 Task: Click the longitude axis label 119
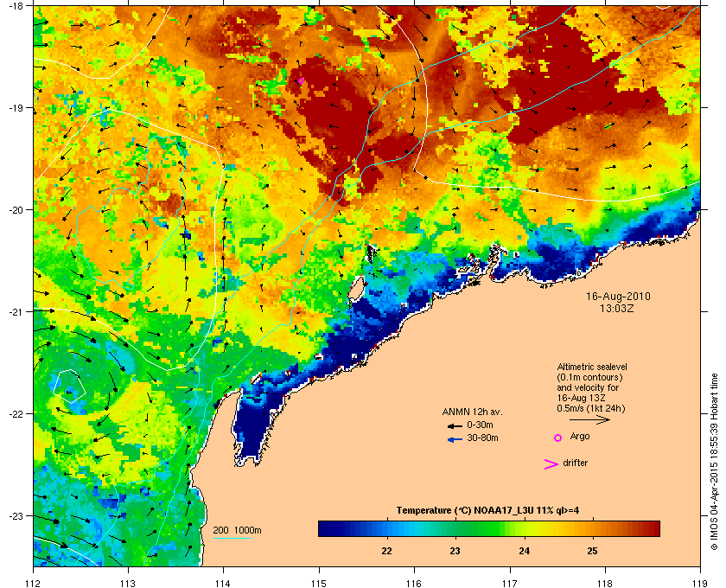(699, 584)
